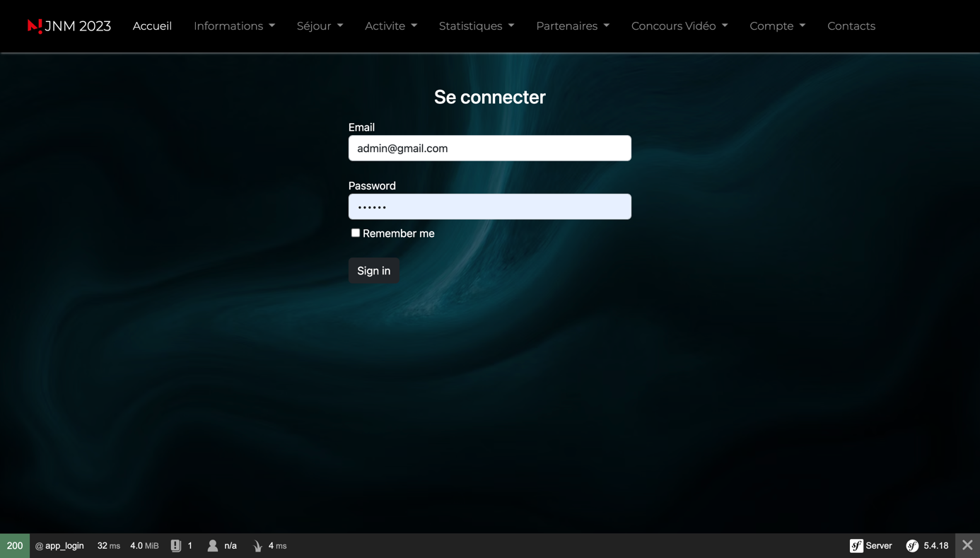Select Accueil in the navigation bar
The width and height of the screenshot is (980, 558).
pyautogui.click(x=152, y=25)
